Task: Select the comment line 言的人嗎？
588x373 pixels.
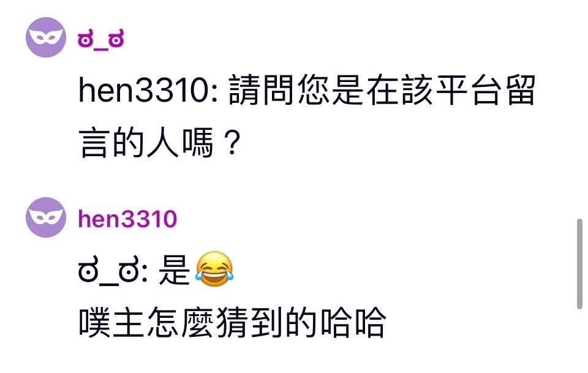Action: click(x=160, y=143)
